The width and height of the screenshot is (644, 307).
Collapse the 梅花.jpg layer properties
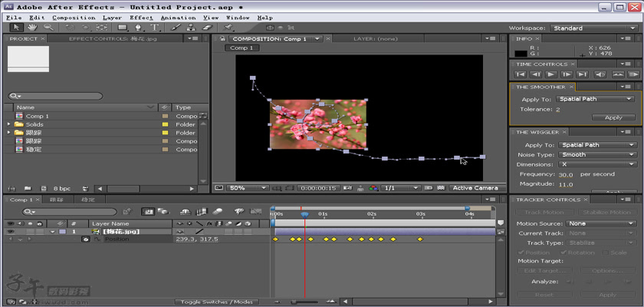(53, 231)
